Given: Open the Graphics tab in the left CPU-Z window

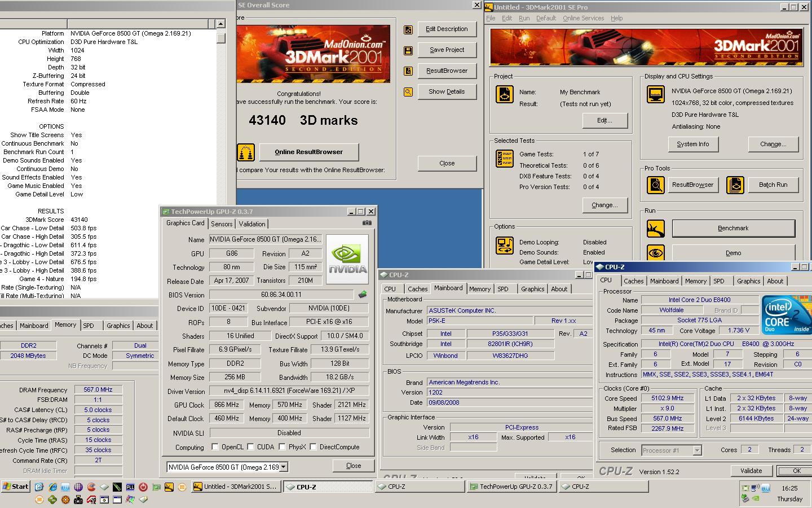Looking at the screenshot, I should pos(118,326).
